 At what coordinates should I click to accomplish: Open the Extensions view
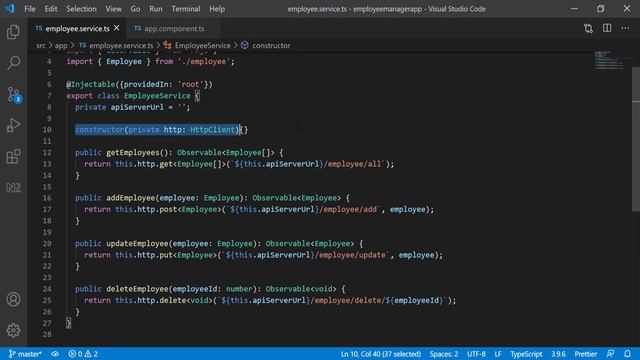13,156
